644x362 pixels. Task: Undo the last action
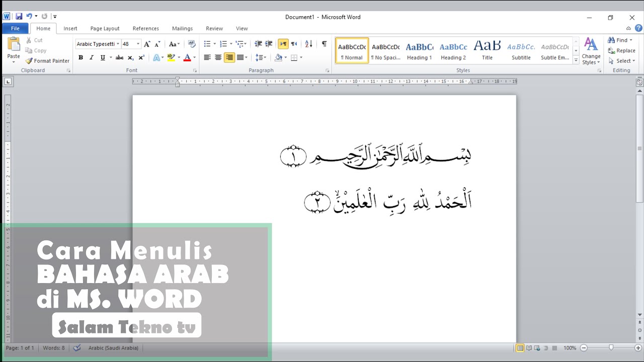(29, 17)
